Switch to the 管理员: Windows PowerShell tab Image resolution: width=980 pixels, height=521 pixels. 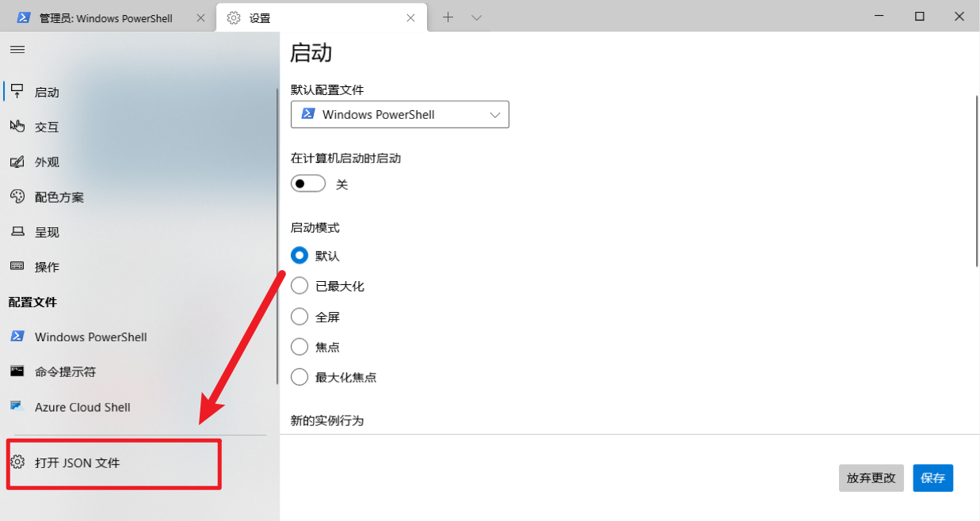coord(108,17)
